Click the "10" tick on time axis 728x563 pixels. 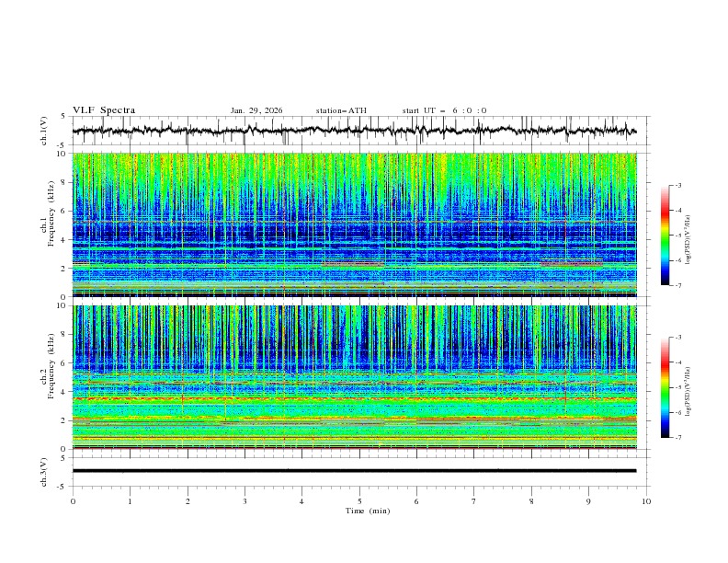tap(646, 501)
